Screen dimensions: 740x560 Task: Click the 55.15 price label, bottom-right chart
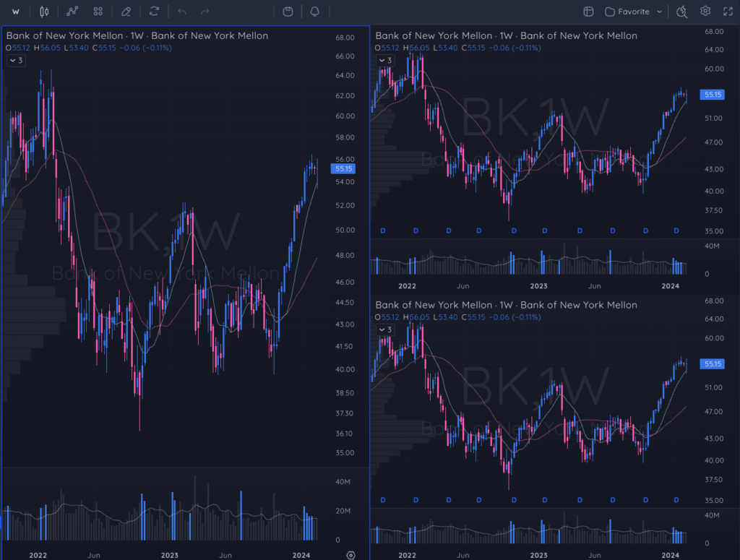click(712, 364)
